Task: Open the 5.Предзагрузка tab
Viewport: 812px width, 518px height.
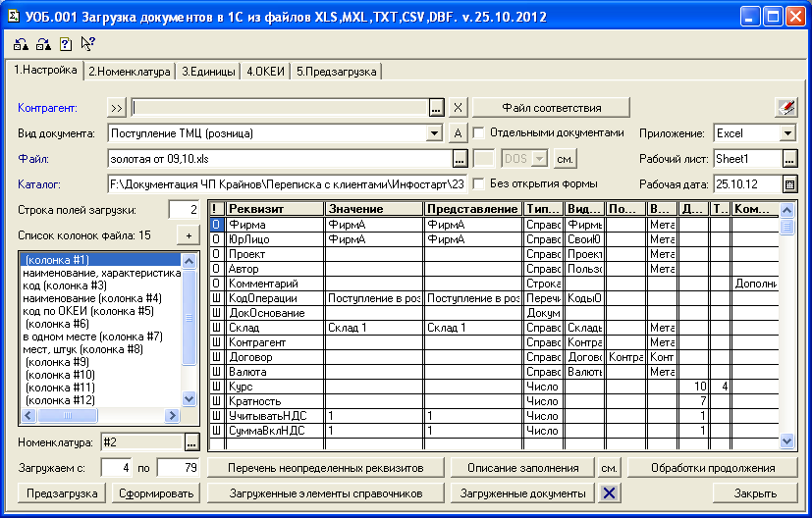Action: click(337, 72)
